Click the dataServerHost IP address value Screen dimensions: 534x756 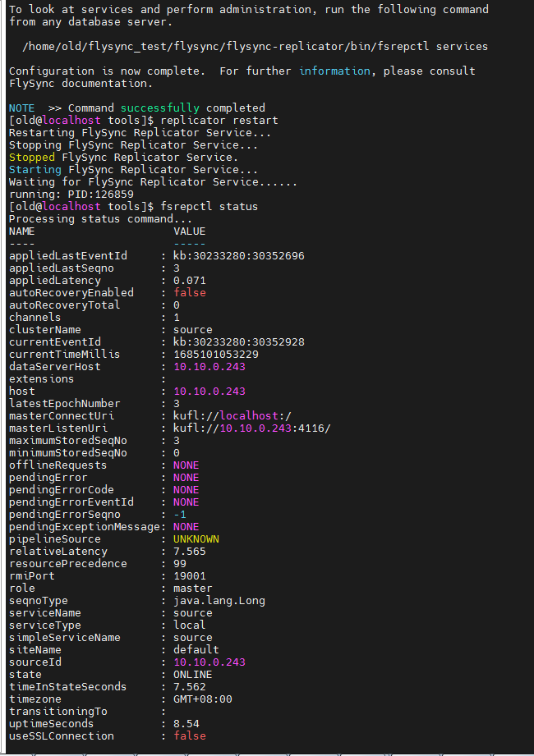pos(209,367)
